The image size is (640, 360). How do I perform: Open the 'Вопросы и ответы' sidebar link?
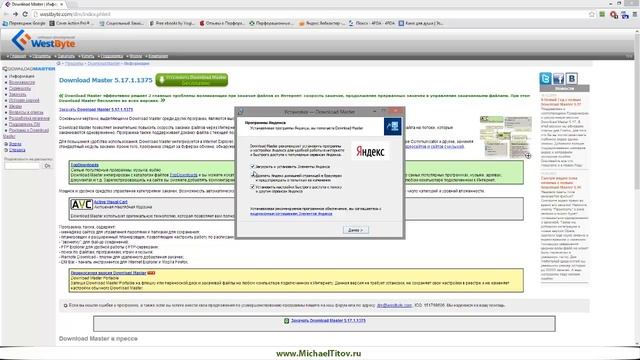(x=26, y=112)
